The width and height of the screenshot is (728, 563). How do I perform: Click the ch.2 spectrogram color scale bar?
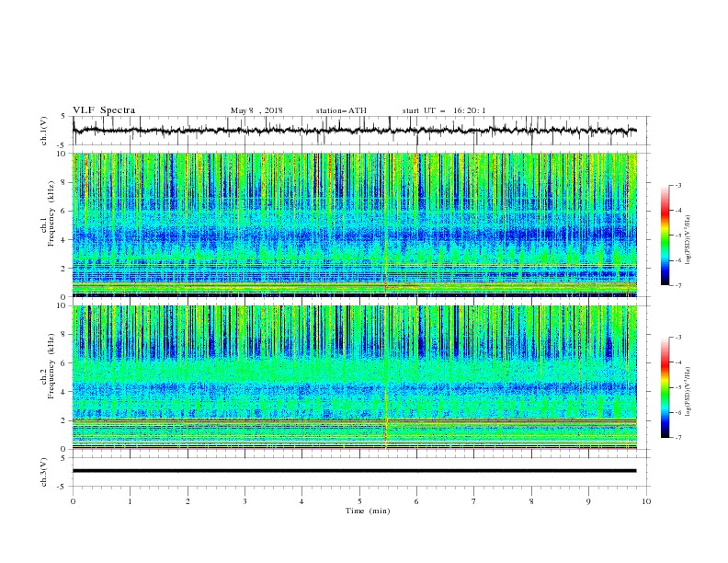coord(665,387)
